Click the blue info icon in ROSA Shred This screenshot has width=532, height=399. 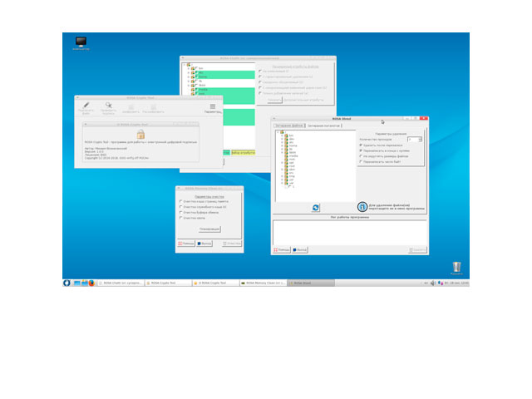pos(362,206)
